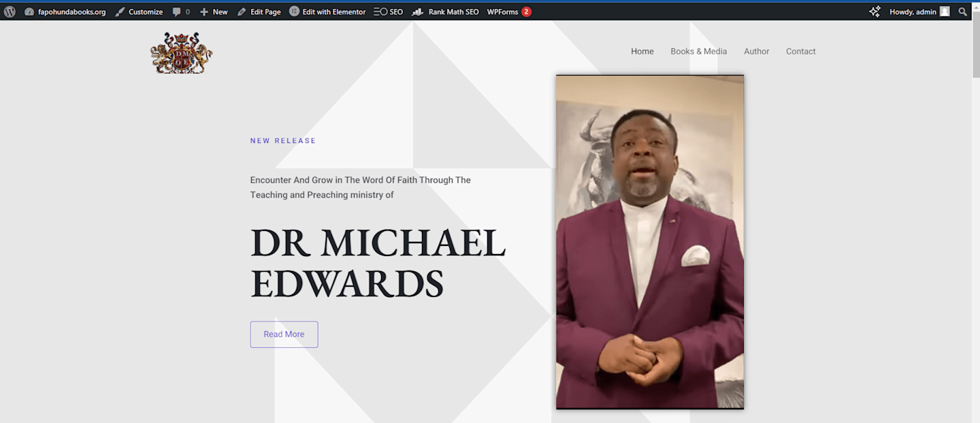
Task: Open the admin bar search magnifier
Action: 962,12
